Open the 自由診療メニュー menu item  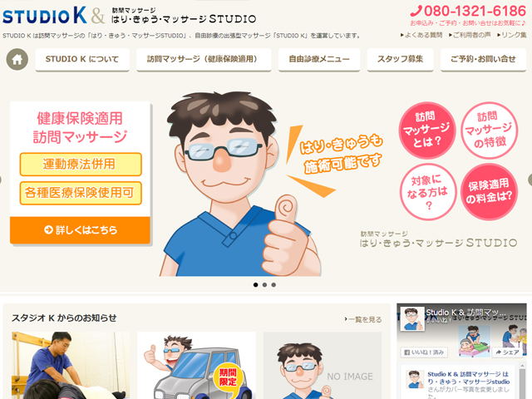point(319,59)
